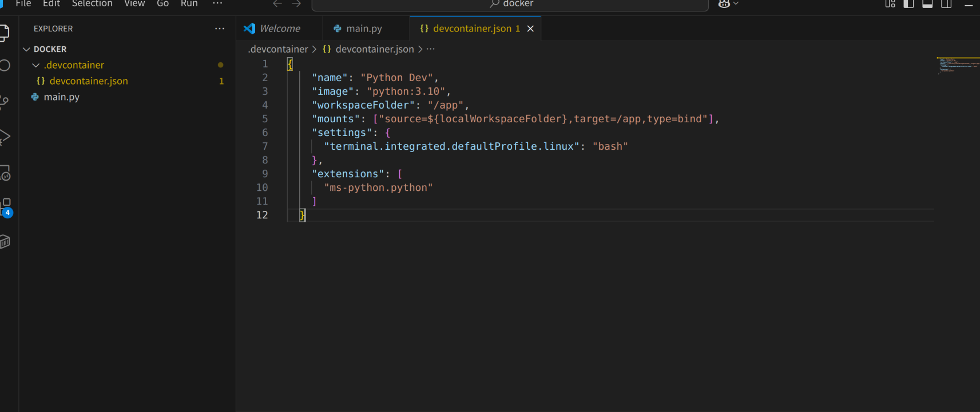
Task: Switch to the main.py tab
Action: 366,29
